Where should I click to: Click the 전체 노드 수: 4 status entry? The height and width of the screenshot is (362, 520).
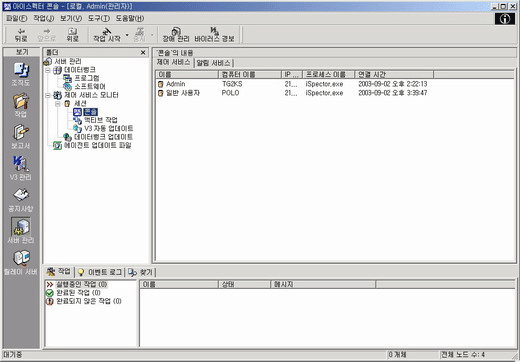click(463, 355)
